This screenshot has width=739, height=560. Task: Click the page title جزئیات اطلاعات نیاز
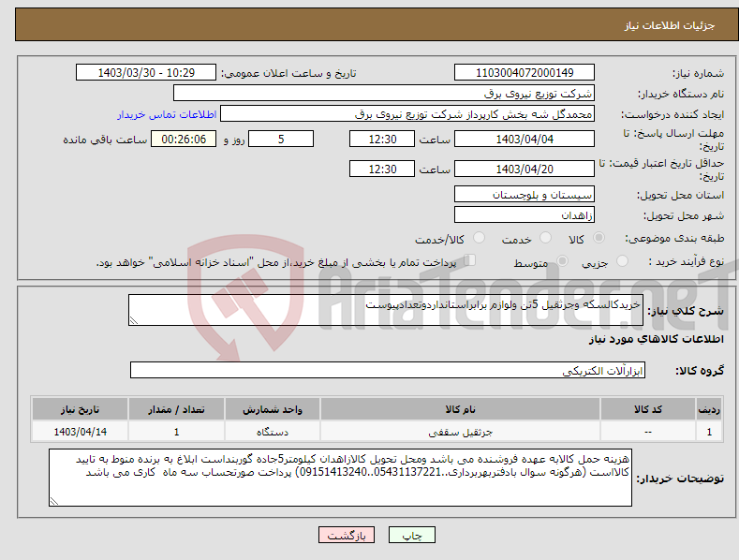pos(670,25)
